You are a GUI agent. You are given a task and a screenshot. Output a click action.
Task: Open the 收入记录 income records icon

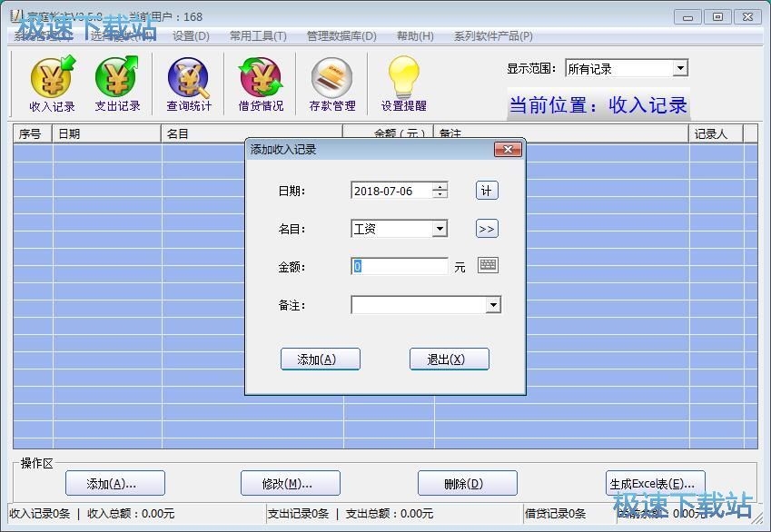coord(52,84)
